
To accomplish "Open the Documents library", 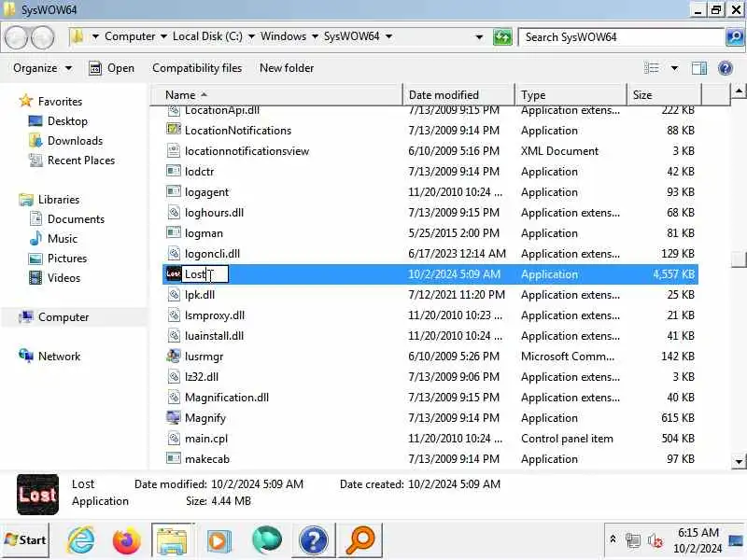I will (76, 219).
